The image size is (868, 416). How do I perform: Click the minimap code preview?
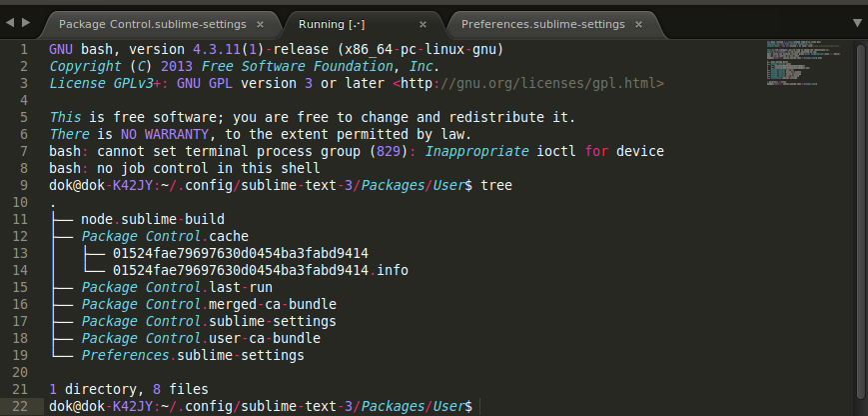(x=803, y=63)
